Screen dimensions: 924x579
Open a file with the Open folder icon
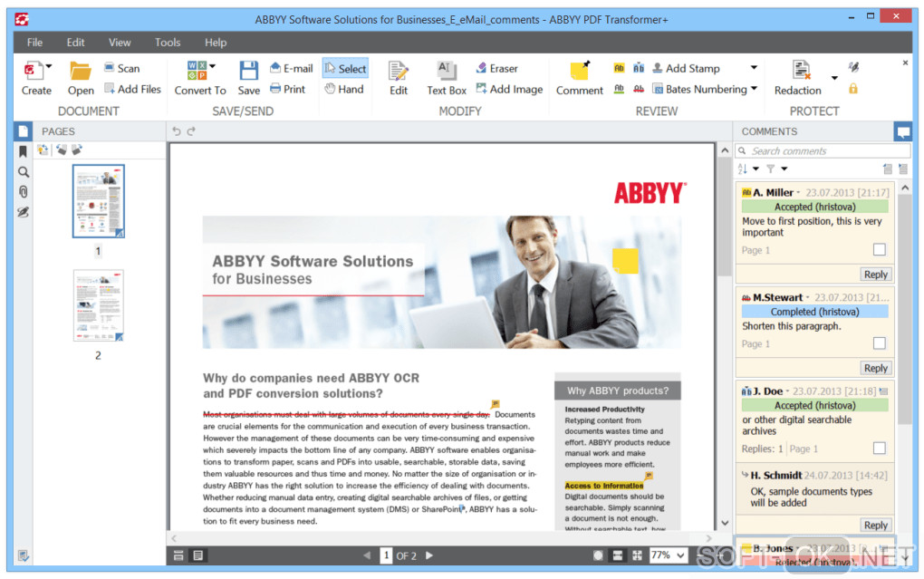point(80,72)
